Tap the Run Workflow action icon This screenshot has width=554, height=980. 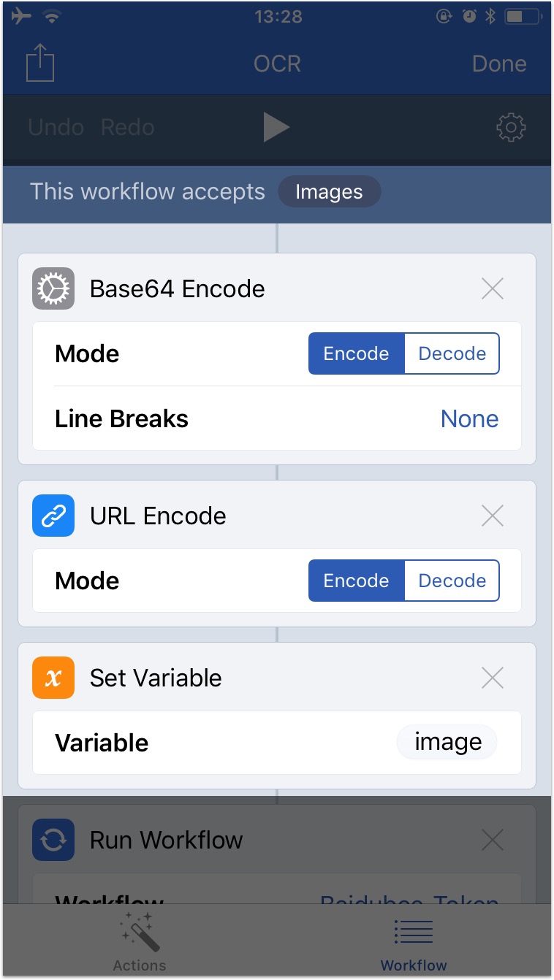coord(53,840)
